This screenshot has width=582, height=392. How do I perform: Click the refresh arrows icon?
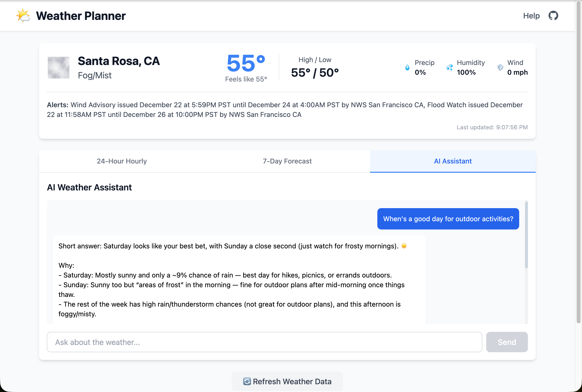247,381
